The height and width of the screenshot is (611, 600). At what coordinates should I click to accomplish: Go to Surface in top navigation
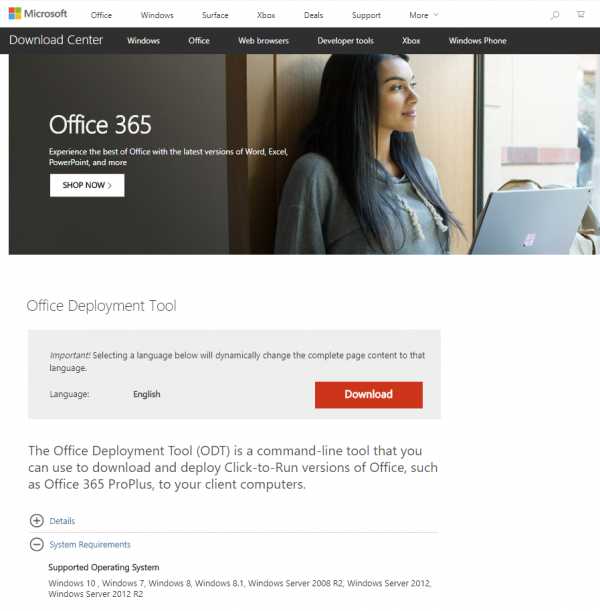215,15
